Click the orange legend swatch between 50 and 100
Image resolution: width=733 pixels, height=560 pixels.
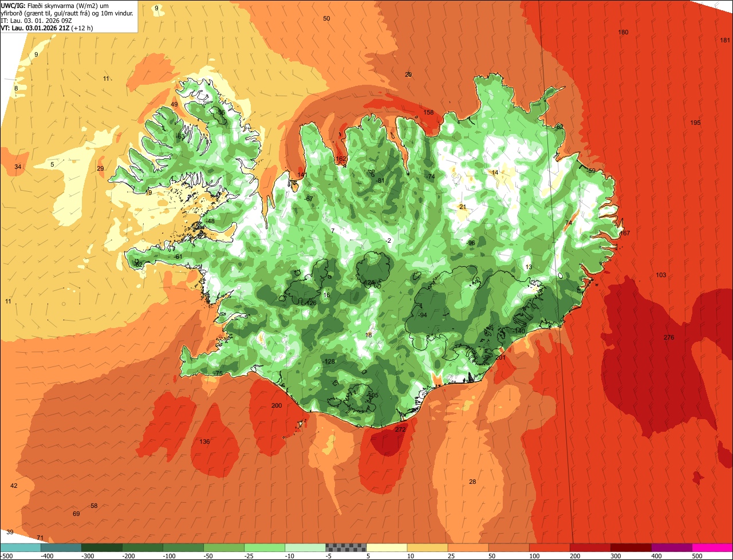pyautogui.click(x=509, y=547)
